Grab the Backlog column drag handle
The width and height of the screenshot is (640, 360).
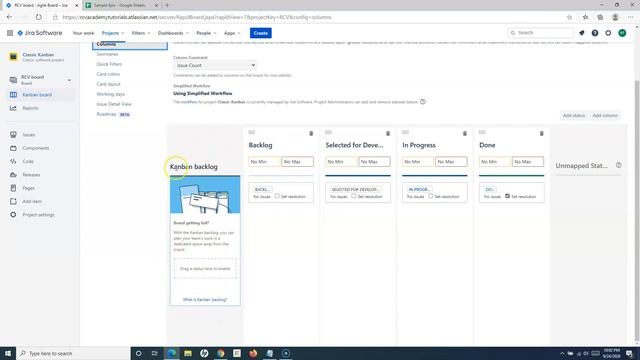pos(251,132)
